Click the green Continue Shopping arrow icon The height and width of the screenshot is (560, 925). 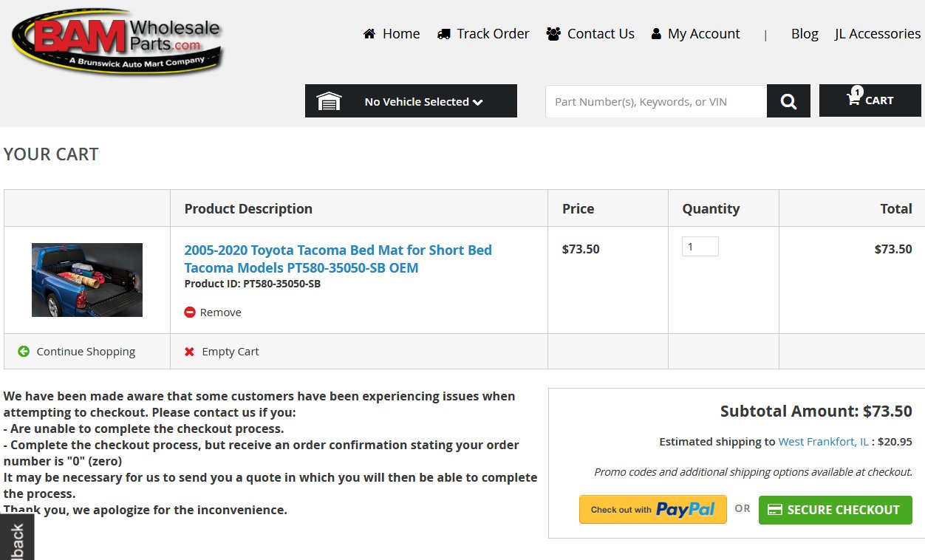click(24, 352)
